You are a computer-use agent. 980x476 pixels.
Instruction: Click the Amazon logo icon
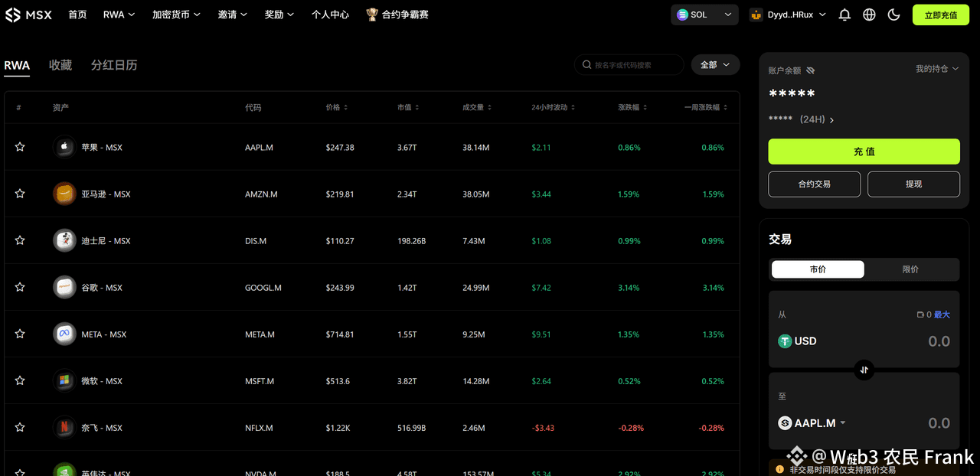click(64, 194)
